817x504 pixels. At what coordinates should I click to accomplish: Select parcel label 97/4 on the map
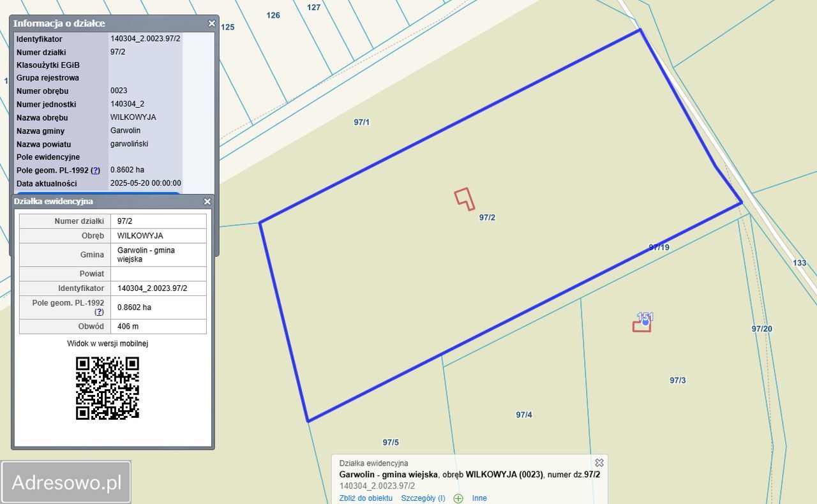(524, 415)
